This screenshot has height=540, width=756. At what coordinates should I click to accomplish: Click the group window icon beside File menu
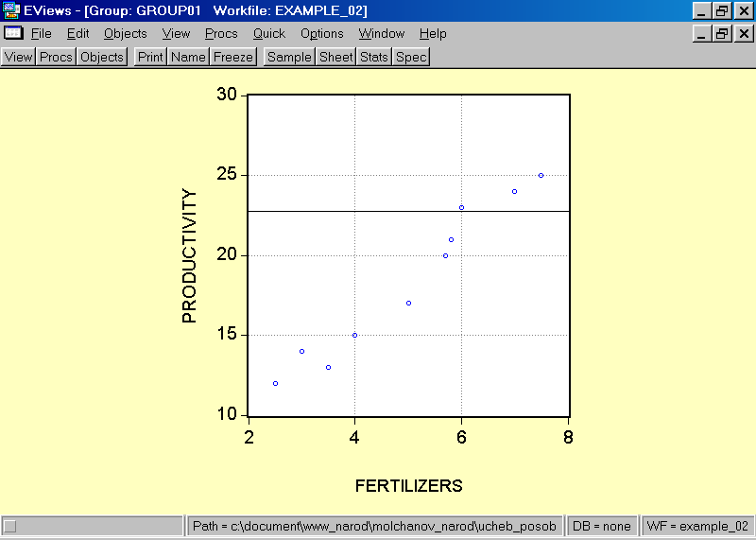click(13, 33)
